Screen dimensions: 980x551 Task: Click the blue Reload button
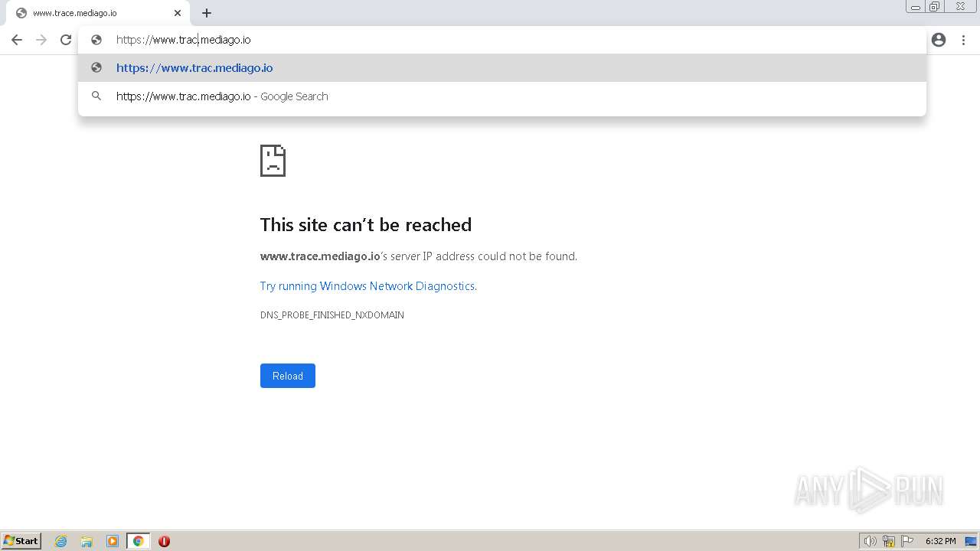pos(288,376)
